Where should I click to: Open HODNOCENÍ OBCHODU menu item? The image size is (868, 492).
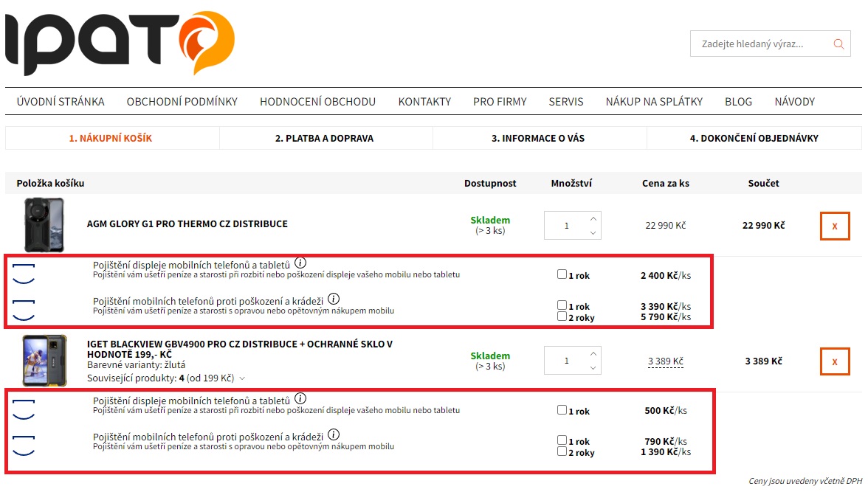tap(317, 102)
